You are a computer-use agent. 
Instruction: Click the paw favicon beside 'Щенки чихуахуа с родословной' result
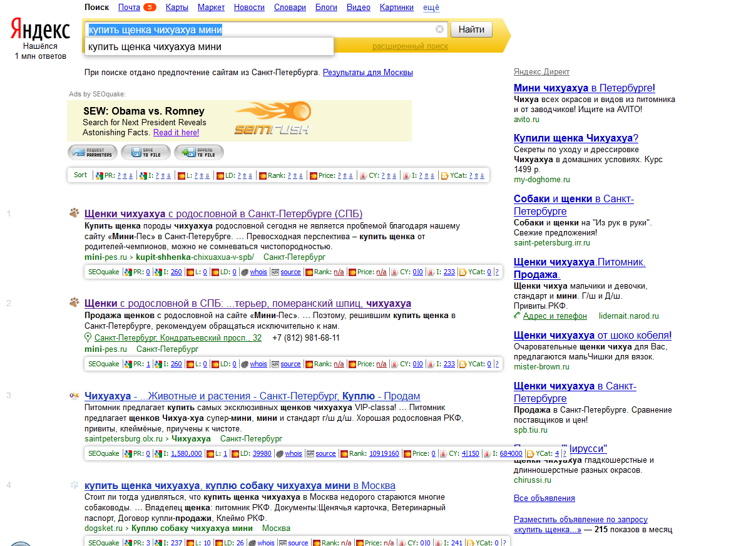[74, 213]
